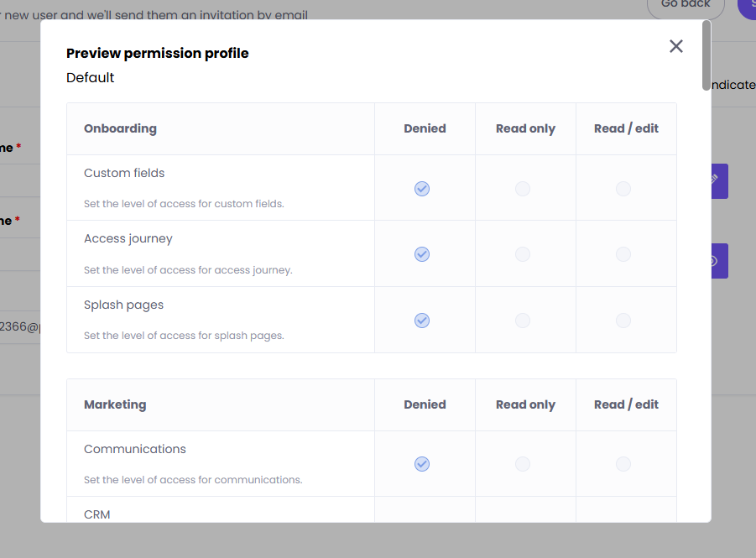Click the purple eye preview icon button
Screen dimensions: 756x558
tap(719, 261)
